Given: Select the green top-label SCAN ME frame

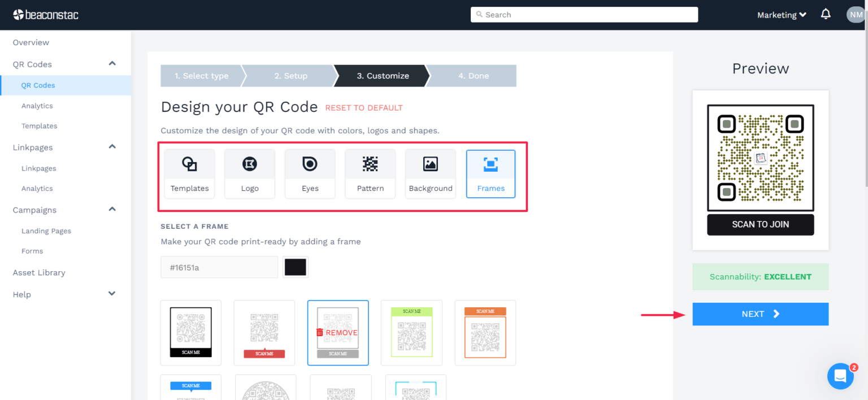Looking at the screenshot, I should 411,333.
